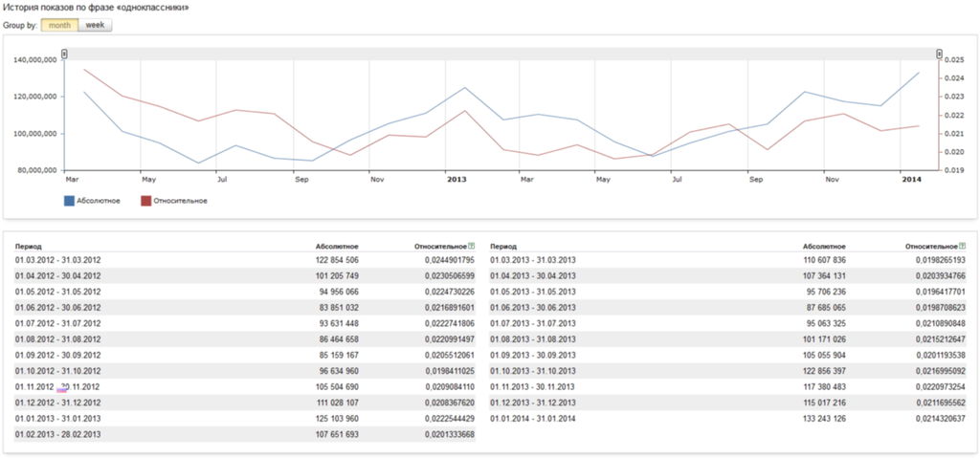This screenshot has width=980, height=458.
Task: Click relative value 0,0220973254
Action: (x=941, y=387)
